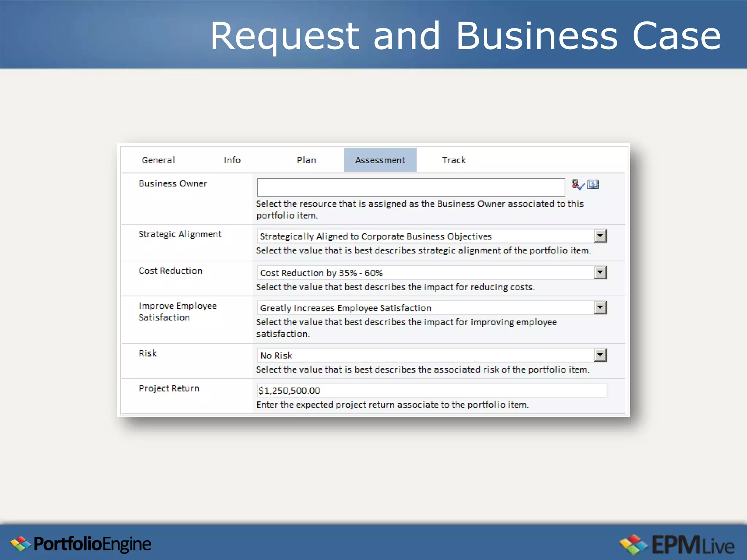Click the Cost Reduction label
747x560 pixels.
click(x=170, y=271)
